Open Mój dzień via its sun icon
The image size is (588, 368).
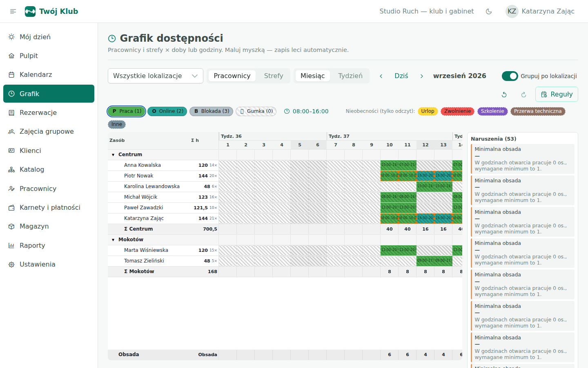point(11,37)
